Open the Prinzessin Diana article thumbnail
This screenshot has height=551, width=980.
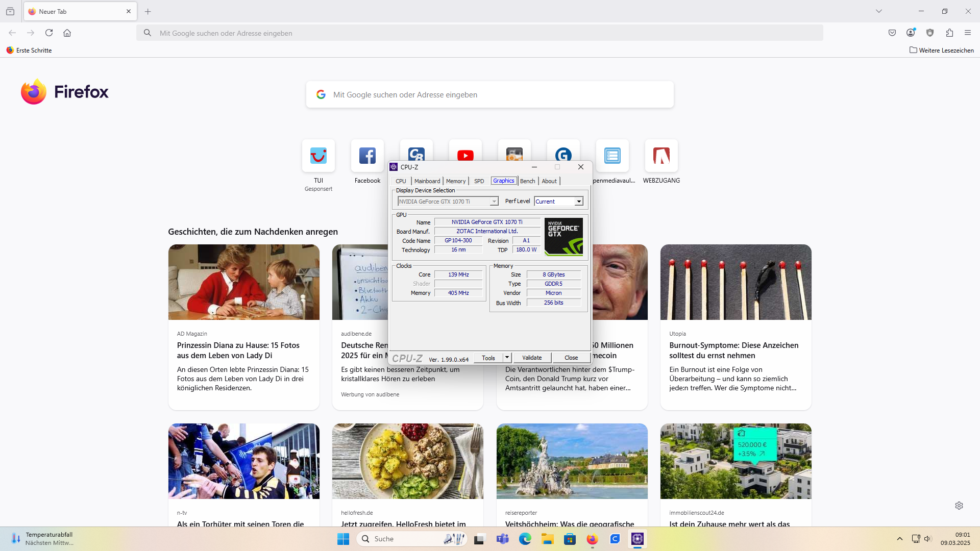tap(243, 282)
